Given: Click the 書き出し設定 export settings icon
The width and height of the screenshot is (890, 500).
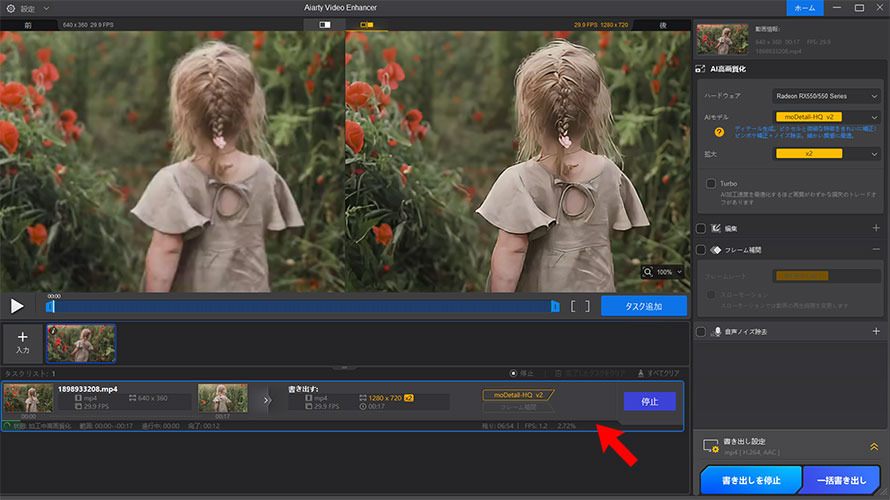Looking at the screenshot, I should (x=711, y=446).
